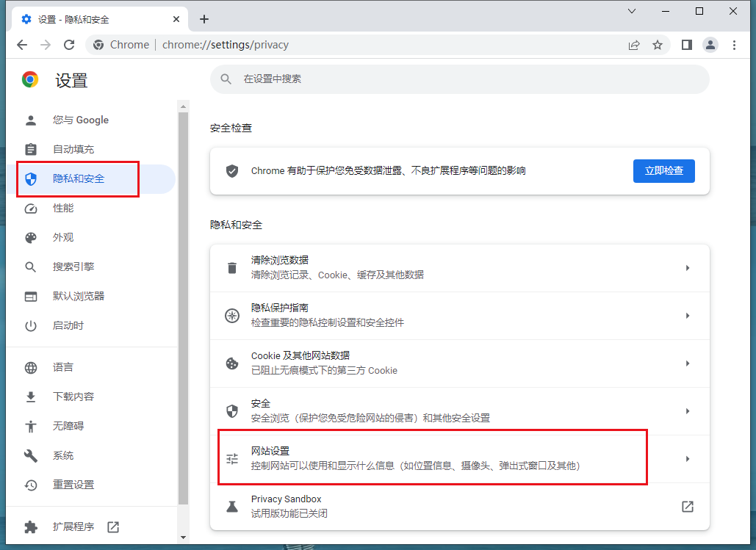Screen dimensions: 756x550
Task: Open the side panel icon in toolbar
Action: point(685,45)
